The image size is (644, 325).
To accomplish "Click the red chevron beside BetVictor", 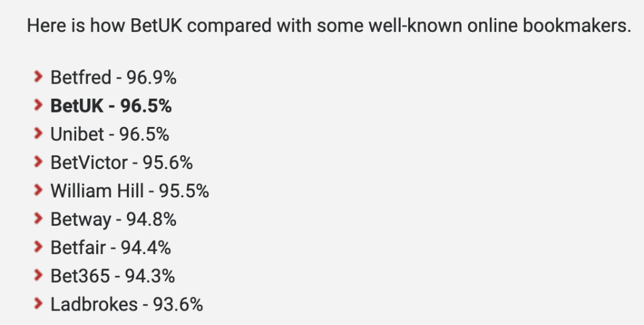I will pos(38,162).
